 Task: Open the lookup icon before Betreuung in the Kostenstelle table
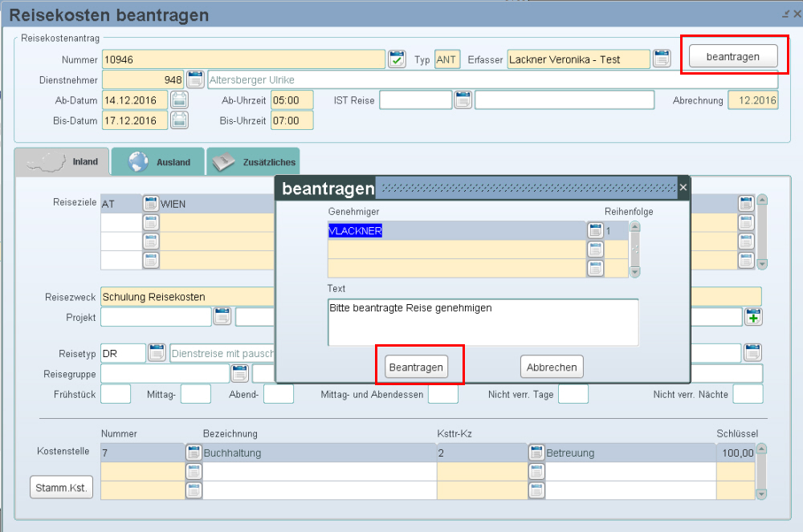tap(536, 453)
